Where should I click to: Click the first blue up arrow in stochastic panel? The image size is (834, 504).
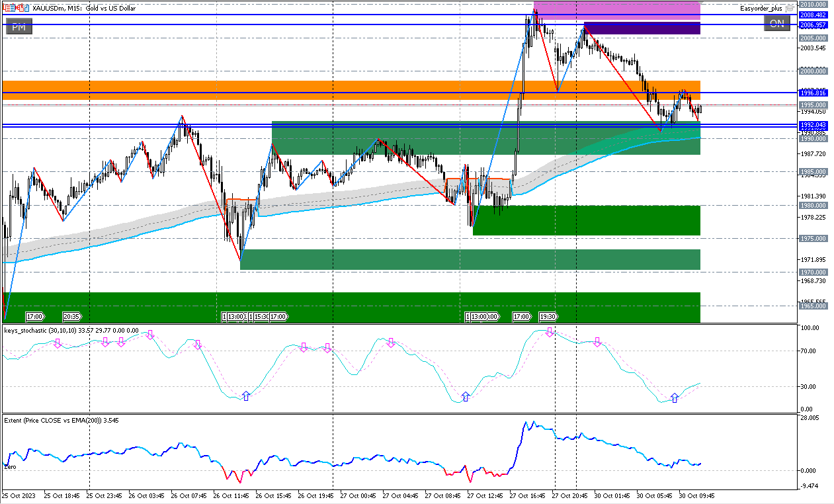coord(246,396)
